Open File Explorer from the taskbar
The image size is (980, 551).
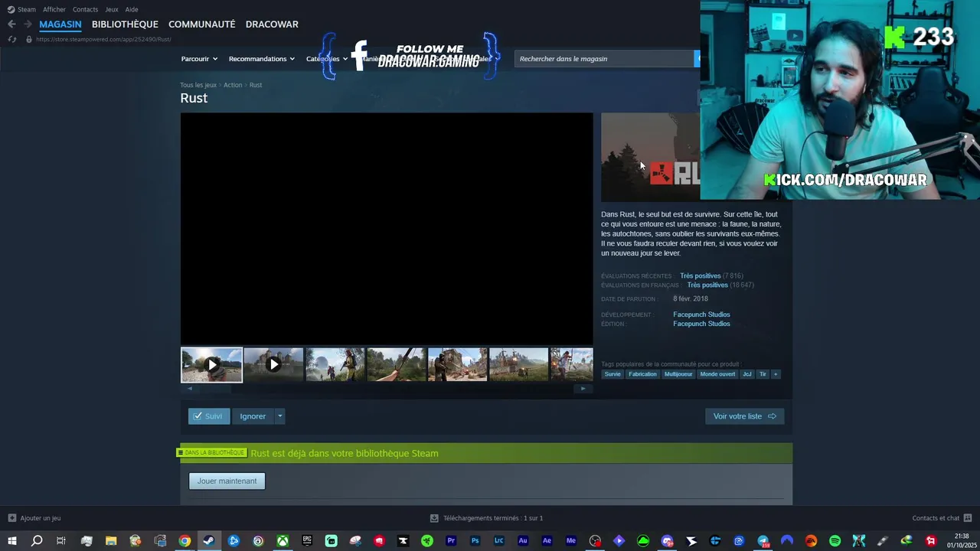coord(111,541)
